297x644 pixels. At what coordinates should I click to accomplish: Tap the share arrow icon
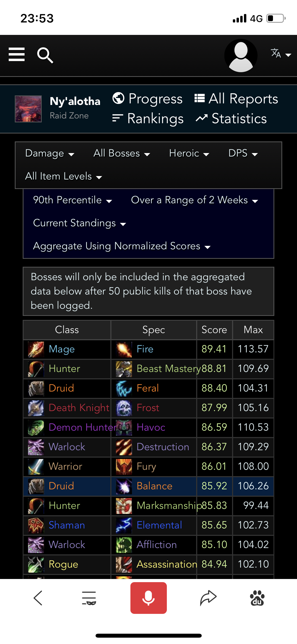[x=208, y=598]
